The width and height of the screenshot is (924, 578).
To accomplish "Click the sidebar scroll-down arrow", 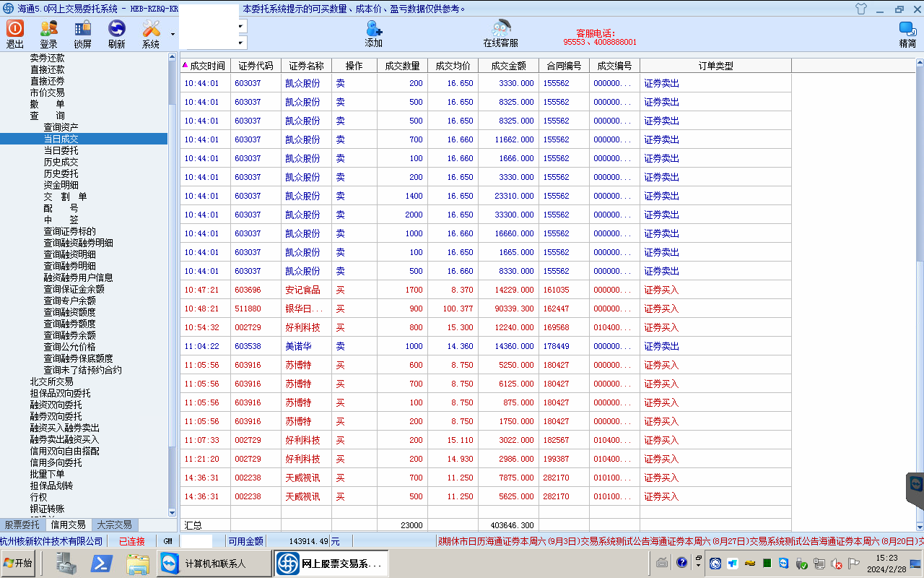I will click(x=173, y=512).
